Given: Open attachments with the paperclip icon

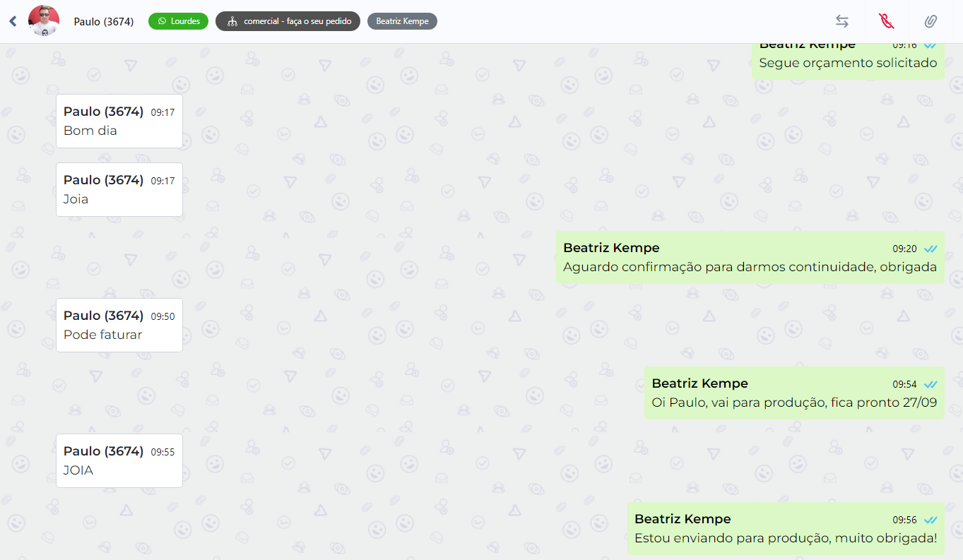Looking at the screenshot, I should [x=930, y=21].
